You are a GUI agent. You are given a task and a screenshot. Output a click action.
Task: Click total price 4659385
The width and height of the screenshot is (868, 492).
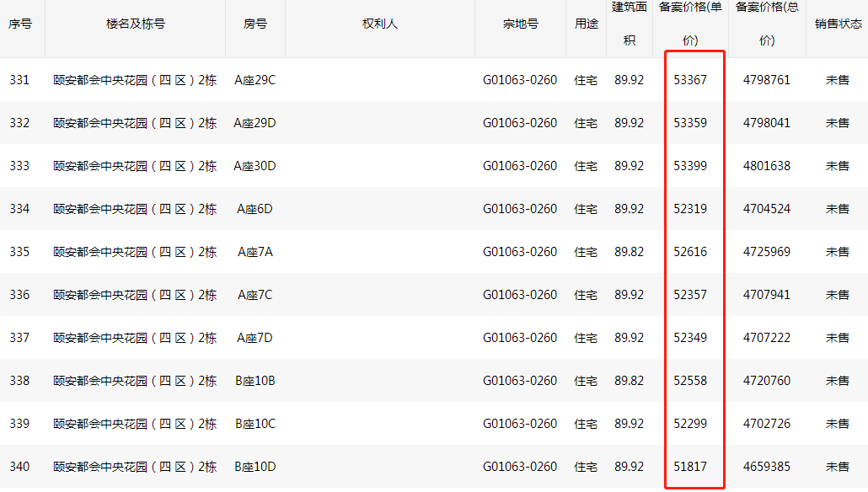[767, 467]
